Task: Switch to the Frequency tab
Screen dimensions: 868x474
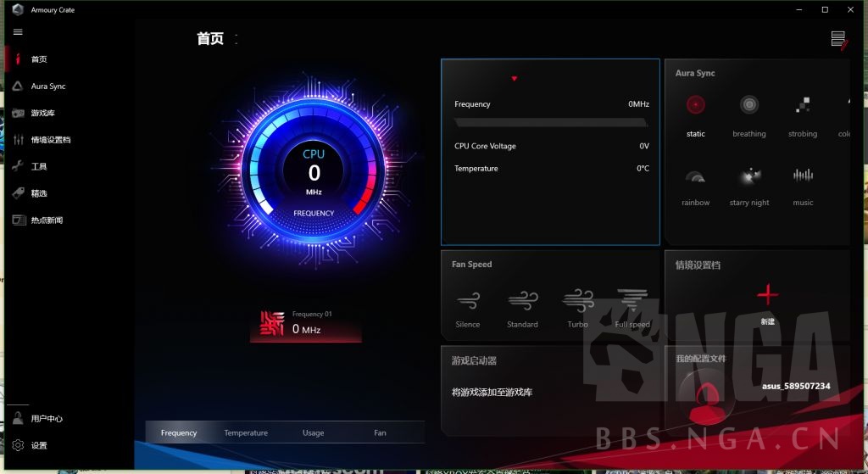Action: point(179,432)
